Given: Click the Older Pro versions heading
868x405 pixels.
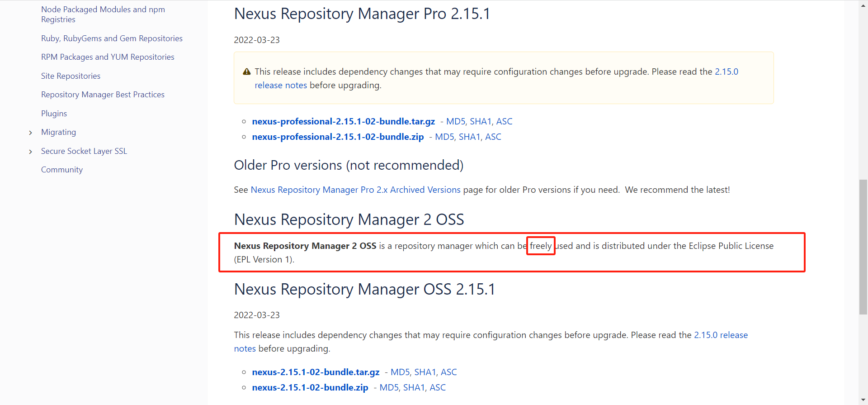Looking at the screenshot, I should (349, 165).
